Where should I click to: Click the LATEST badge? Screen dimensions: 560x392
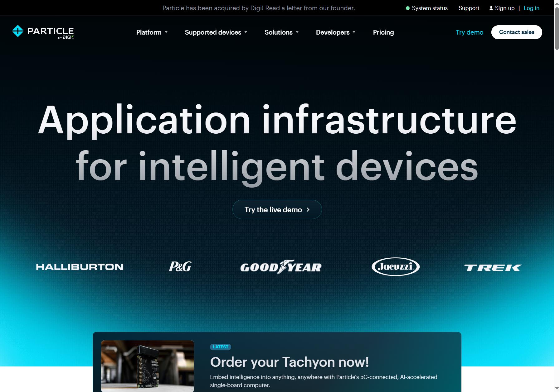tap(221, 347)
